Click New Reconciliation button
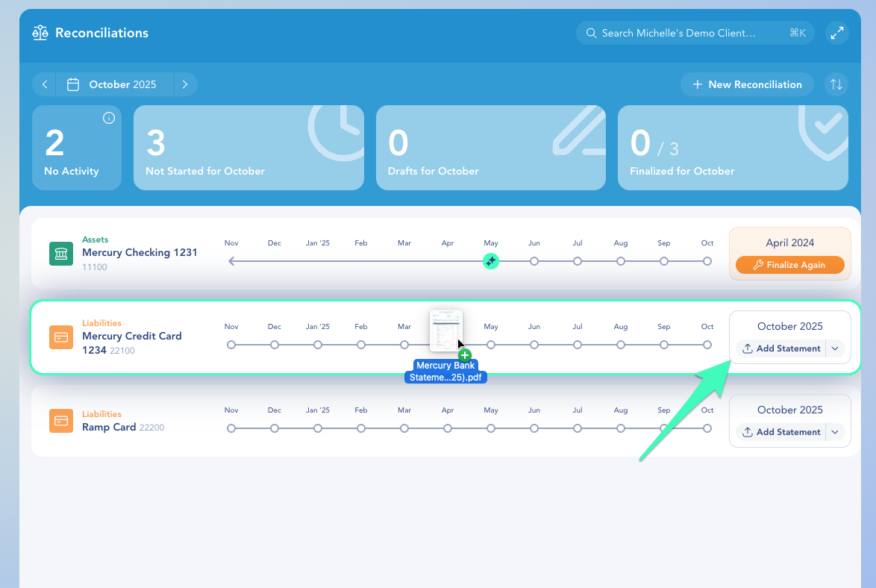 pos(747,84)
